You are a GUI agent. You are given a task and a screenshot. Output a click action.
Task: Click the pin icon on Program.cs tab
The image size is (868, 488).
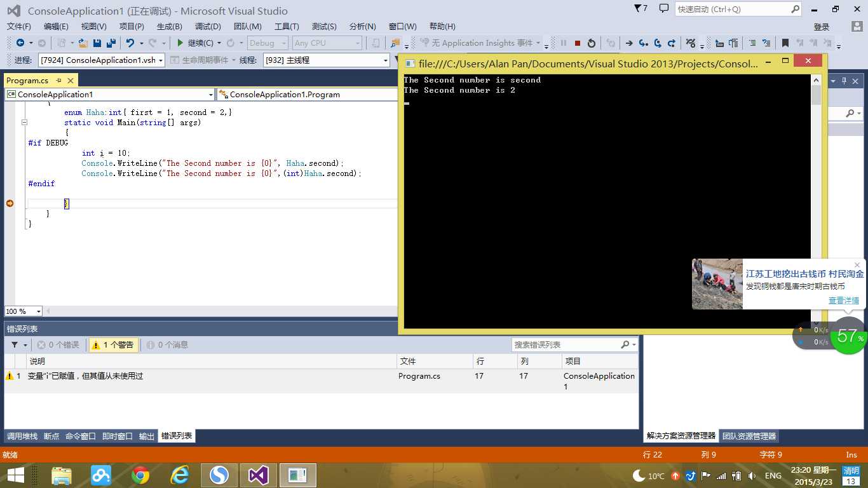point(58,81)
